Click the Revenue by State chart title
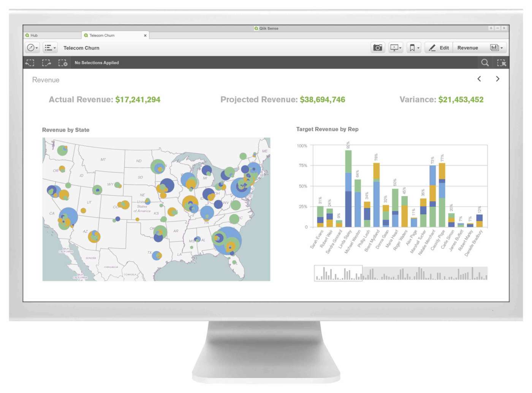 point(66,130)
